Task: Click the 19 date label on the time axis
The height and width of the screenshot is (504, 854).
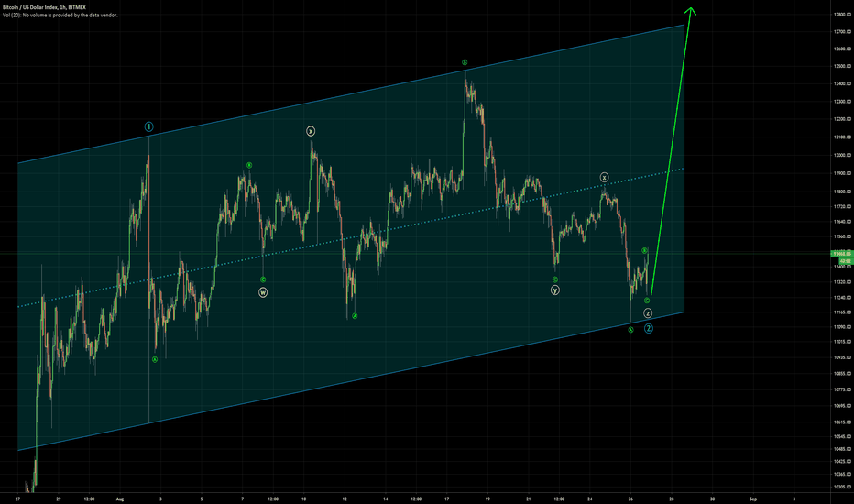Action: pyautogui.click(x=487, y=499)
